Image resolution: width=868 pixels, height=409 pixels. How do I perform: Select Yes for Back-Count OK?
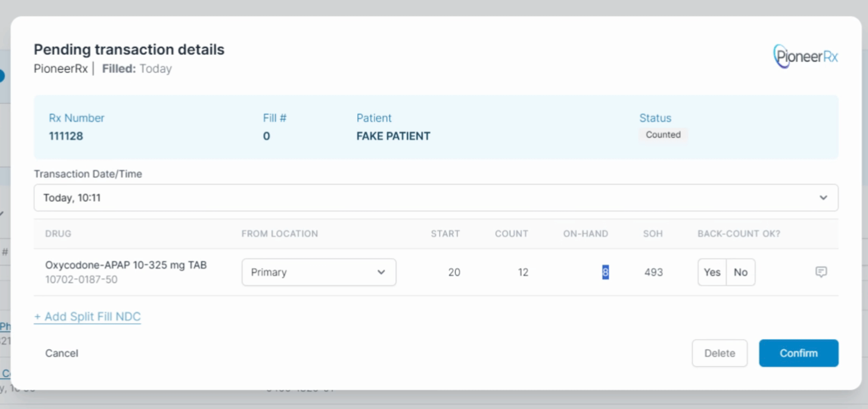(712, 272)
